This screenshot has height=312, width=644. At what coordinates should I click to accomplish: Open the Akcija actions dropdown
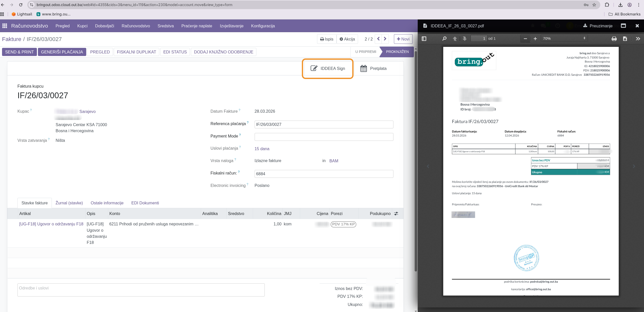point(347,39)
